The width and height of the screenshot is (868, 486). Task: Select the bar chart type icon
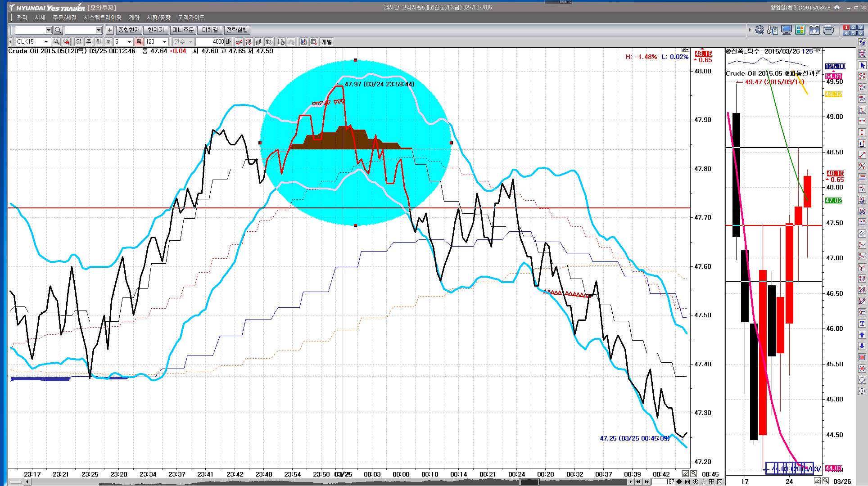pyautogui.click(x=259, y=42)
